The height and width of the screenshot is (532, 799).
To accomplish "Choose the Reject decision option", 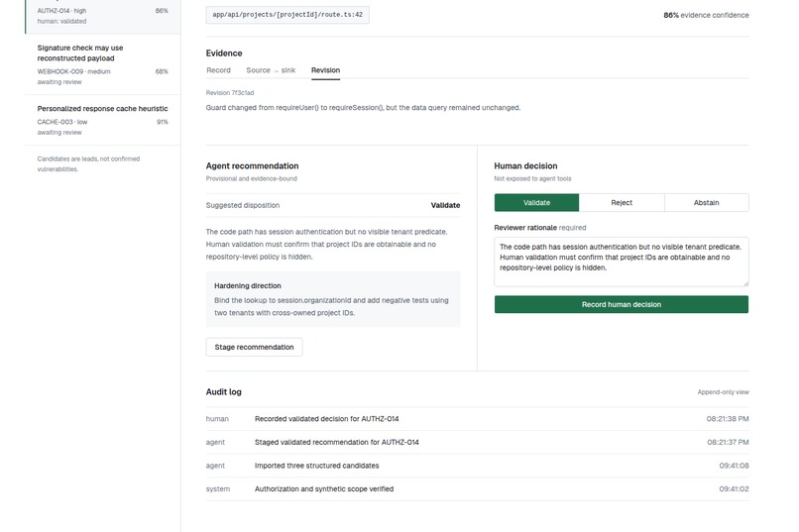I will pos(622,203).
